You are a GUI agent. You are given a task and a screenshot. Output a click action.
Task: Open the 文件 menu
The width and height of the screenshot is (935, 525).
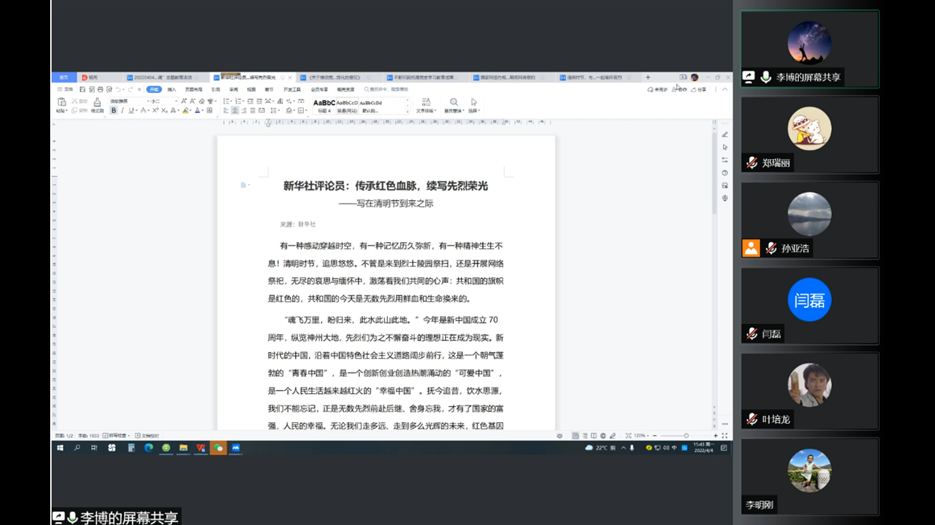click(66, 89)
